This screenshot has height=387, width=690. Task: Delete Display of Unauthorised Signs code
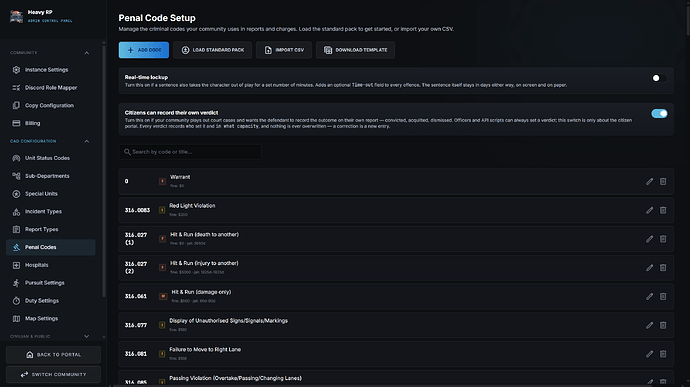pos(663,325)
